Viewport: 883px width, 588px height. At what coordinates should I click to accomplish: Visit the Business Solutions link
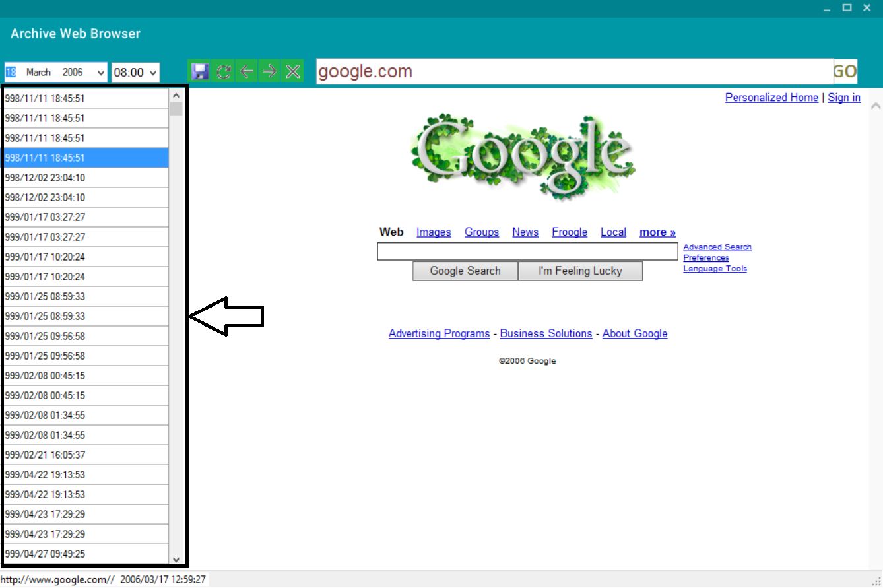pyautogui.click(x=546, y=334)
